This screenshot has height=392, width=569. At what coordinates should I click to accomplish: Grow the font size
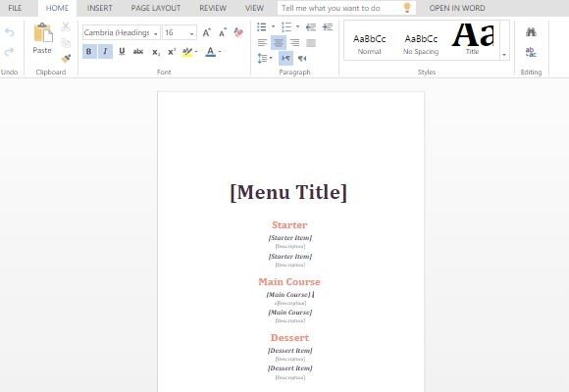206,32
